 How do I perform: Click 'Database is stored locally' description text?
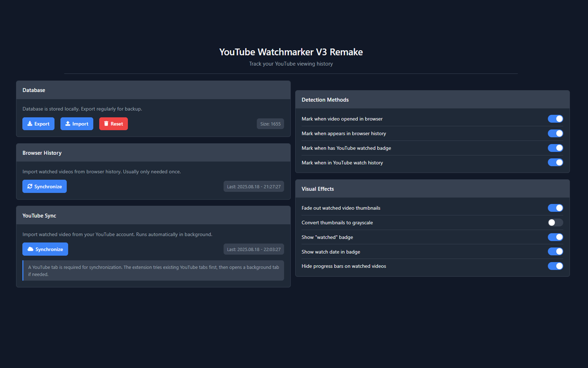tap(82, 109)
